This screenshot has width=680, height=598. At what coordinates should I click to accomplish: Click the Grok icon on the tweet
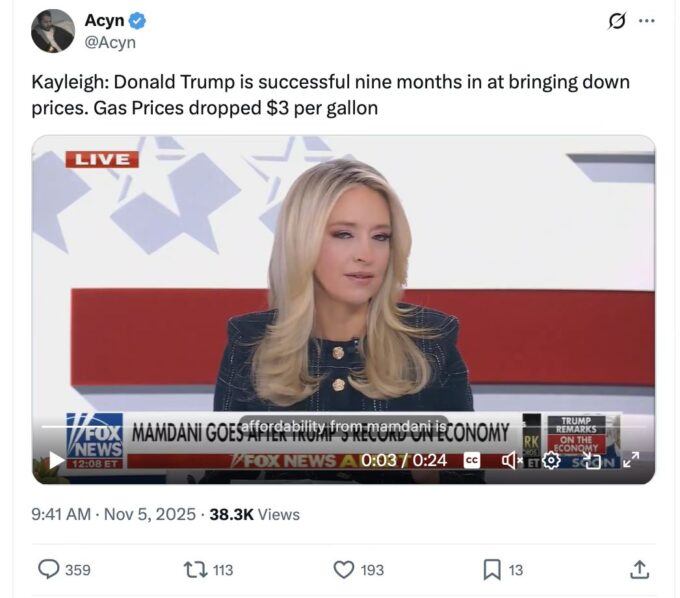click(x=617, y=20)
